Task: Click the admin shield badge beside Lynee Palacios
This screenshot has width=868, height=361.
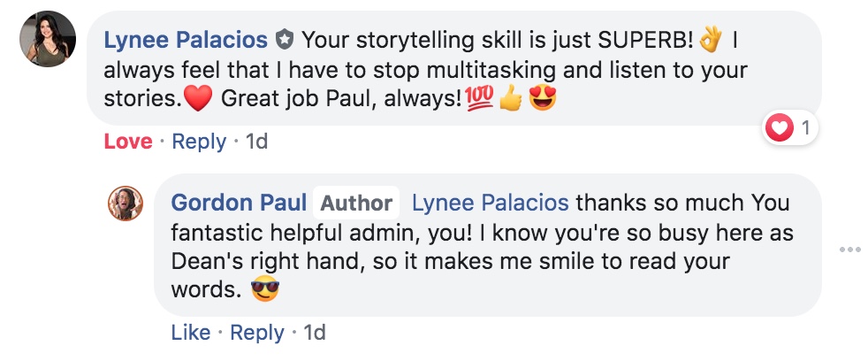Action: click(284, 40)
